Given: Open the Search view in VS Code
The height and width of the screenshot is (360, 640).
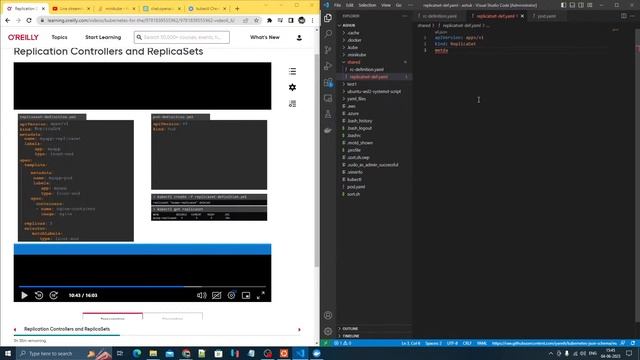Looking at the screenshot, I should pos(328,34).
